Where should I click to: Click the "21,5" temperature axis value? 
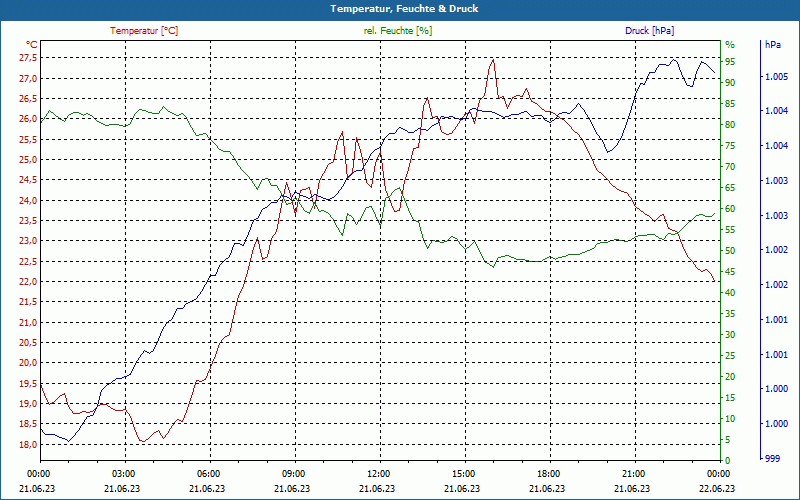[28, 302]
